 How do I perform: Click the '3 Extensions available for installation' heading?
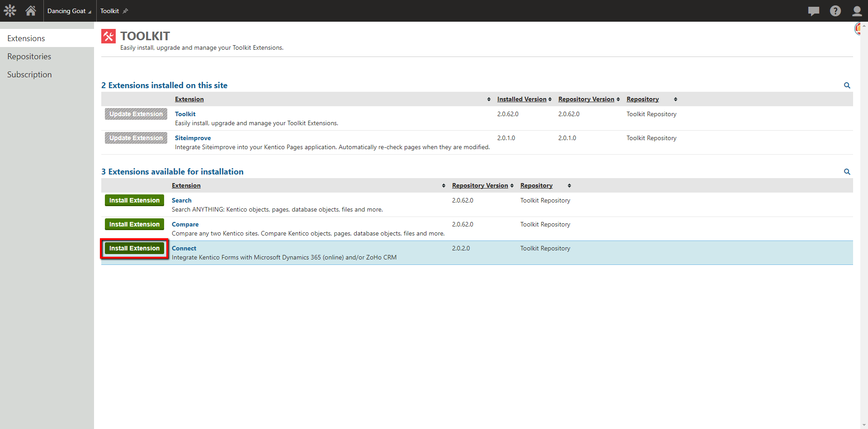coord(172,171)
